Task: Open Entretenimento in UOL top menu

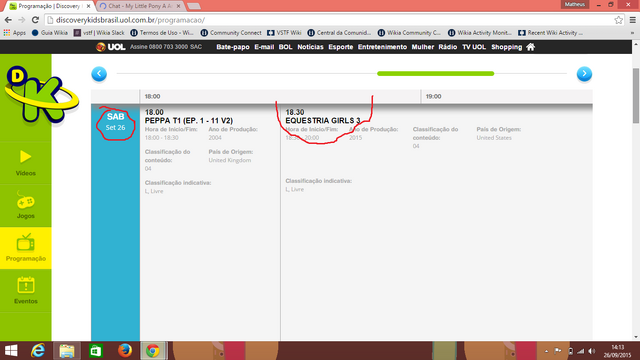Action: [382, 47]
